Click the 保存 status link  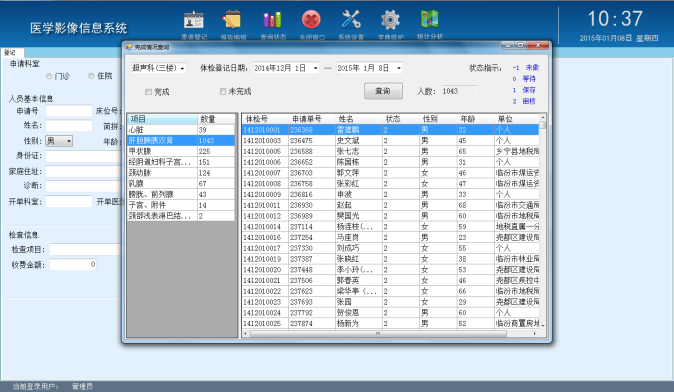click(x=529, y=90)
